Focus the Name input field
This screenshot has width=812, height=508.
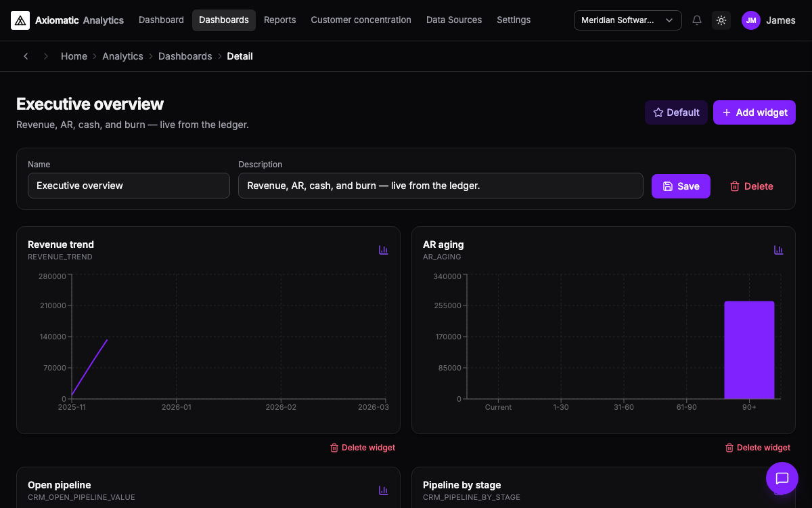point(129,186)
